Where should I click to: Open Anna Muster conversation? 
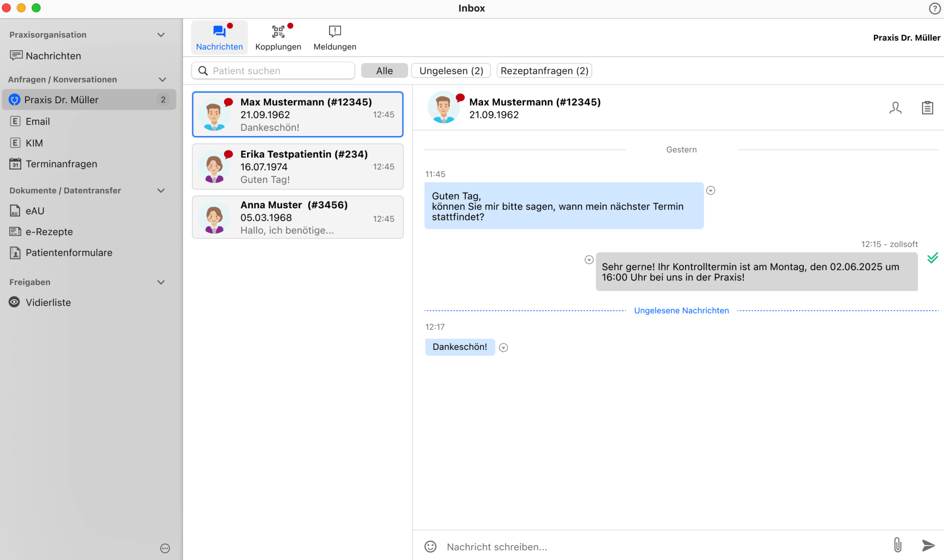(298, 217)
